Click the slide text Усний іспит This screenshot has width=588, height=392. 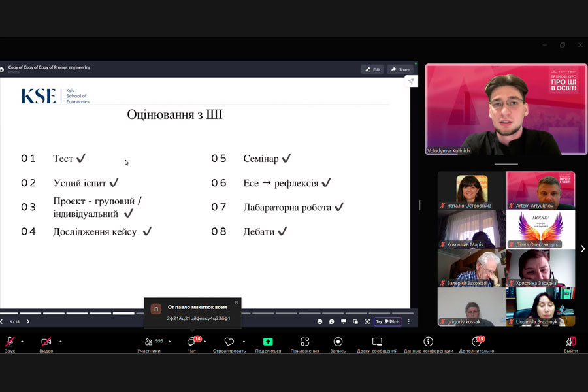[x=80, y=183]
